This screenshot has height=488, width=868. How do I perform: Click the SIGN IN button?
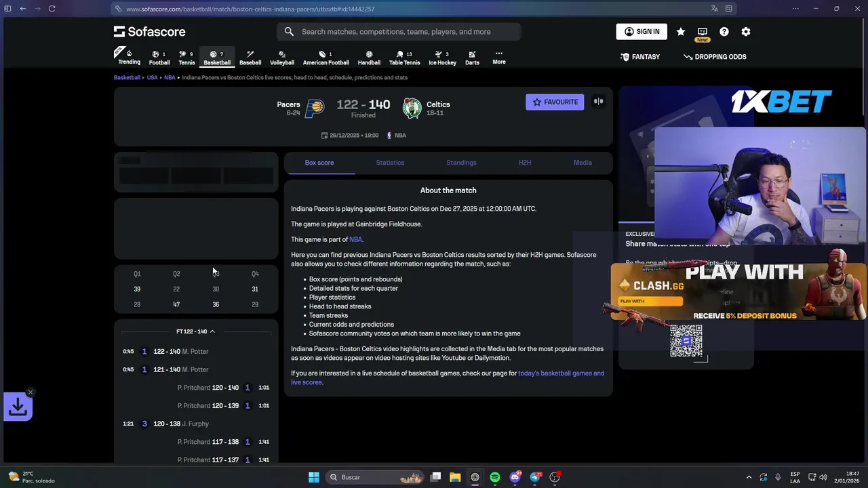coord(642,31)
